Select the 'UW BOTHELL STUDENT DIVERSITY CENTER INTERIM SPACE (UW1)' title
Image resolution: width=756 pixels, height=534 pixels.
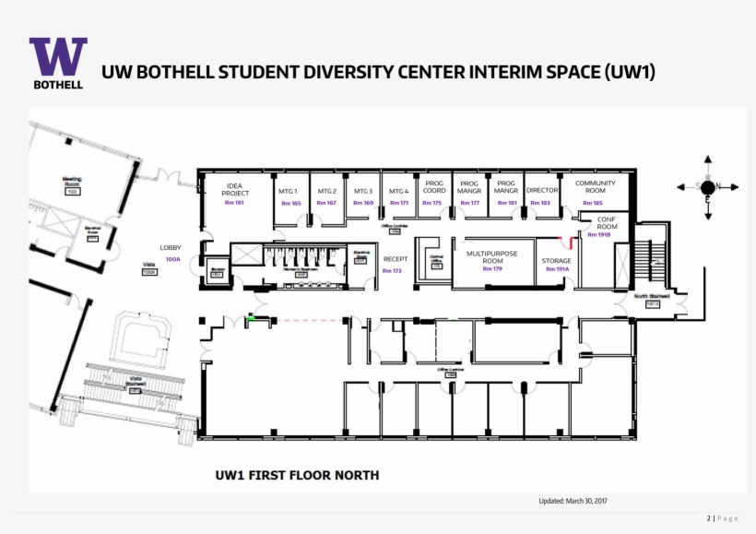[378, 72]
